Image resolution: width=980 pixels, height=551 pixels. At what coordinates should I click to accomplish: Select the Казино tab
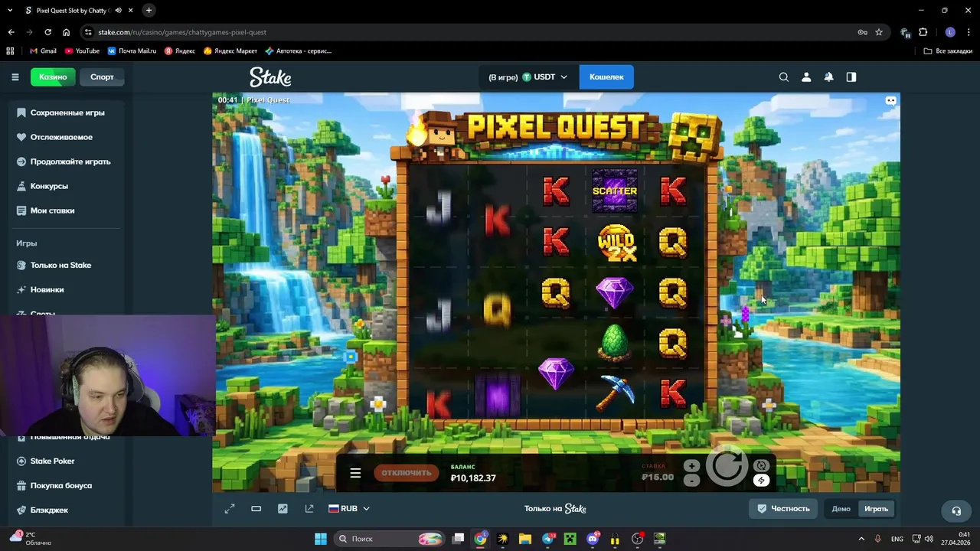click(53, 77)
